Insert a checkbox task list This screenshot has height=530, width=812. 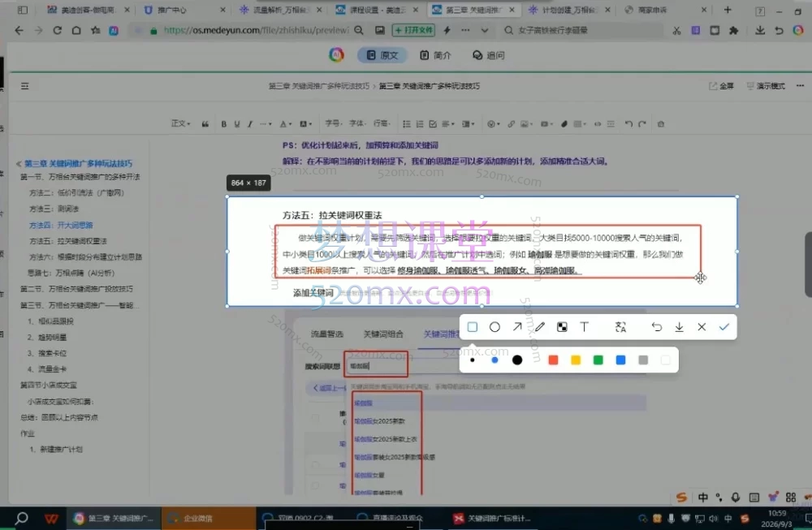[x=433, y=124]
